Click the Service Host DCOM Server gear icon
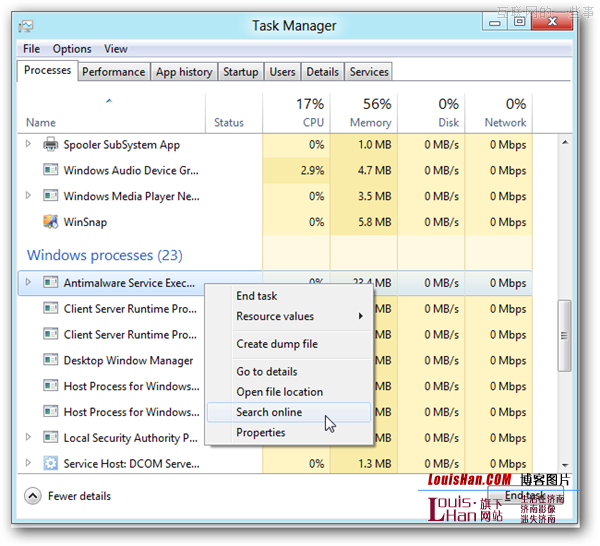The image size is (600, 546). pyautogui.click(x=51, y=463)
